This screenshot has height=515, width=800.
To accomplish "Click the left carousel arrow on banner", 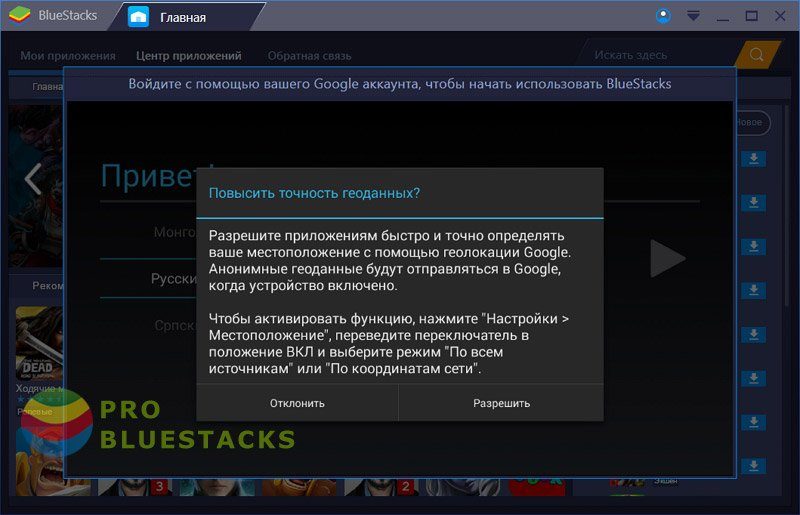I will [x=33, y=179].
